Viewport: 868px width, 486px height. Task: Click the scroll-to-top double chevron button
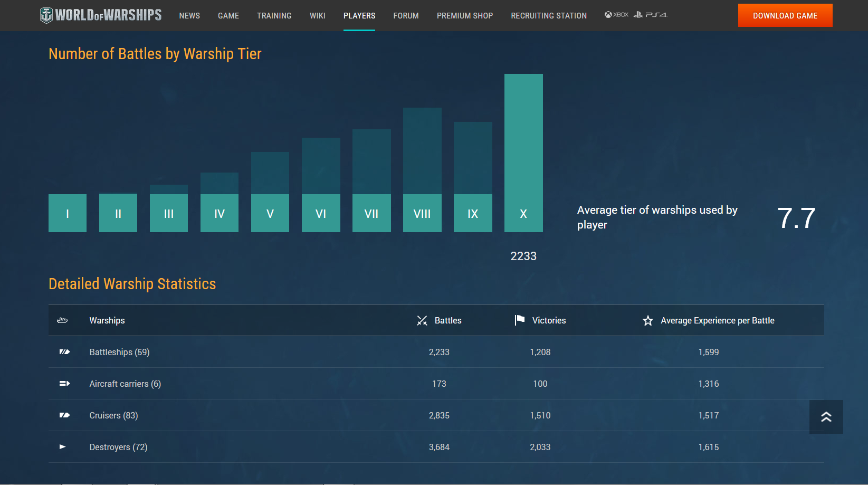tap(826, 417)
